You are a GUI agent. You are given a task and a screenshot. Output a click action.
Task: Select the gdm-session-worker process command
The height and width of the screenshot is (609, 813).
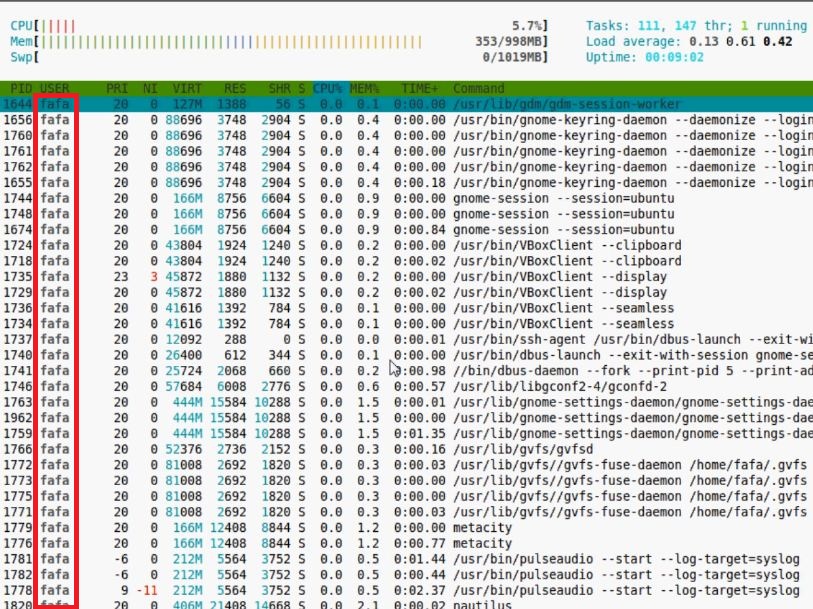[567, 104]
